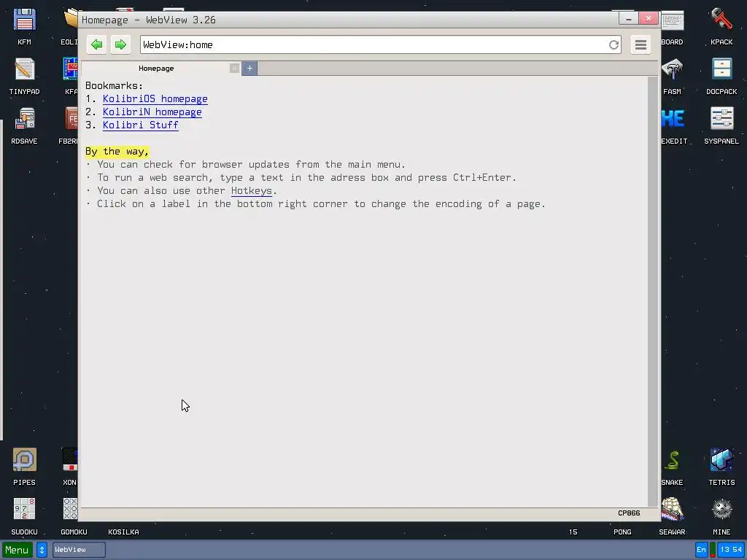Image resolution: width=747 pixels, height=560 pixels.
Task: Launch the TETRIS game icon
Action: (721, 467)
